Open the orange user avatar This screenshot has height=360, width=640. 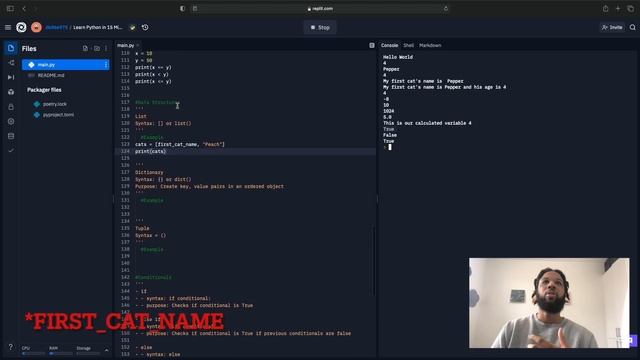(36, 27)
